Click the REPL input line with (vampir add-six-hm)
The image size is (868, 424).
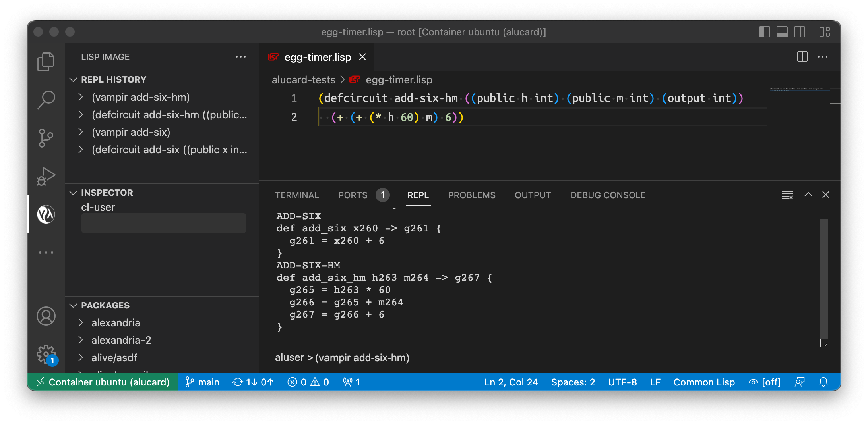point(552,358)
